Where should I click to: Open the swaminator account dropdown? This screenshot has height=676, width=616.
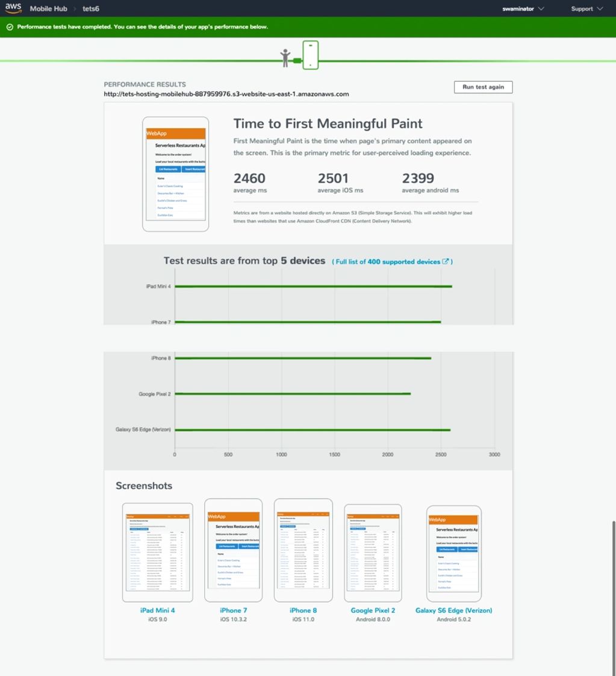pyautogui.click(x=523, y=9)
